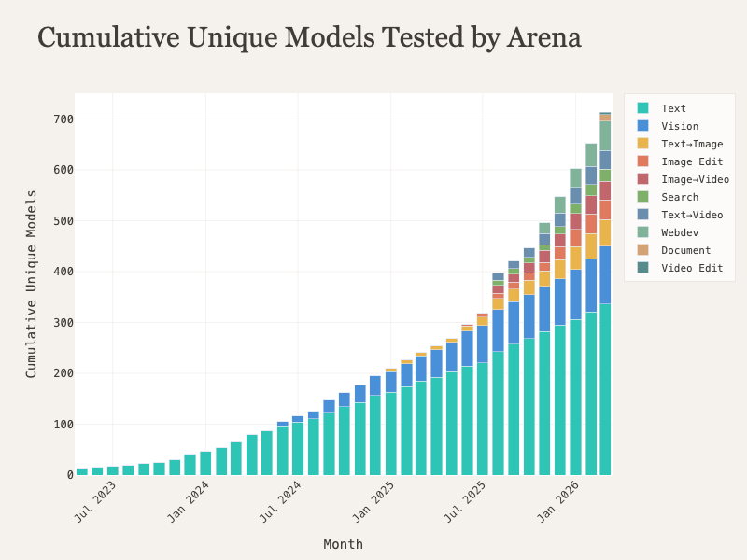Click the Jan 2025 x-axis tick label
The width and height of the screenshot is (747, 560).
(375, 499)
